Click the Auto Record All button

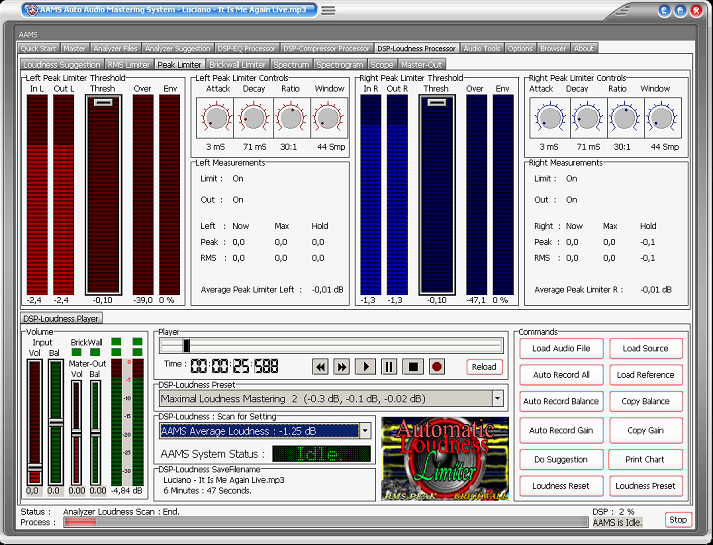(561, 375)
